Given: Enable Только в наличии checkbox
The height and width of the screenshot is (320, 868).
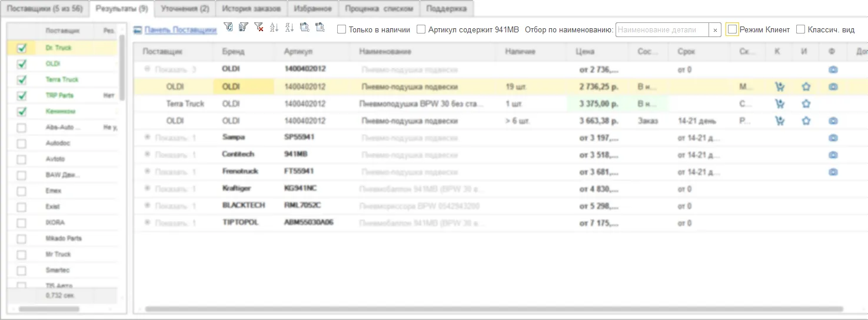Looking at the screenshot, I should pyautogui.click(x=341, y=29).
